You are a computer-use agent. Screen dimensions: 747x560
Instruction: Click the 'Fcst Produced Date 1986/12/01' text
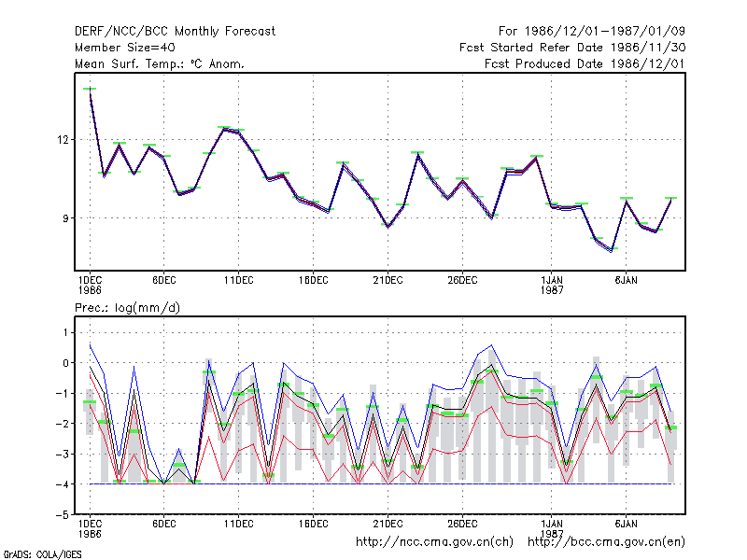[585, 63]
